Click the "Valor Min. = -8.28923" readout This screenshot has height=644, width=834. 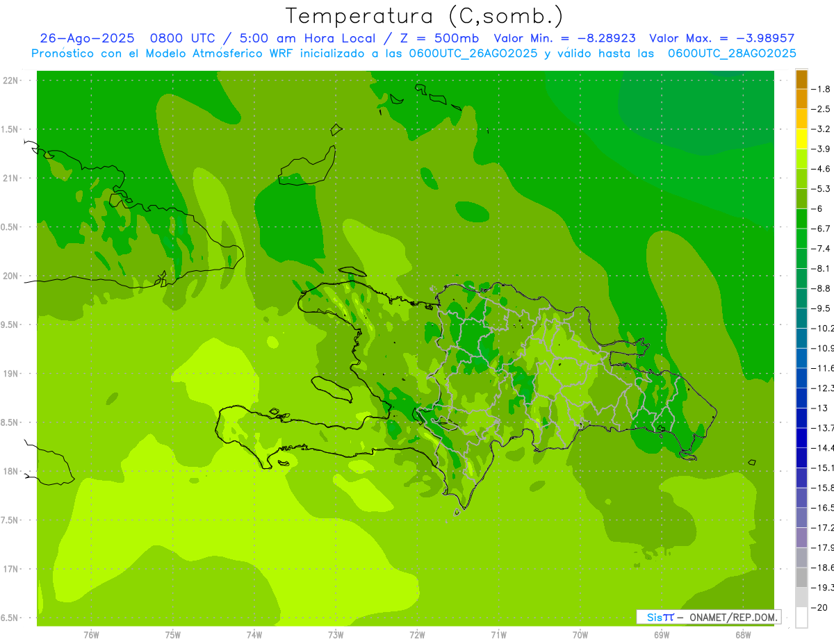(x=564, y=38)
